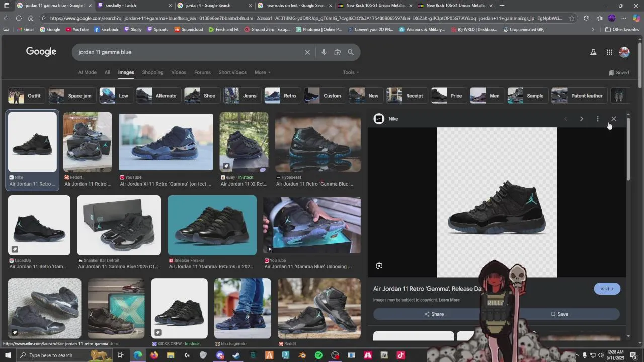Open Task View on taskbar
The image size is (644, 362).
point(121,355)
